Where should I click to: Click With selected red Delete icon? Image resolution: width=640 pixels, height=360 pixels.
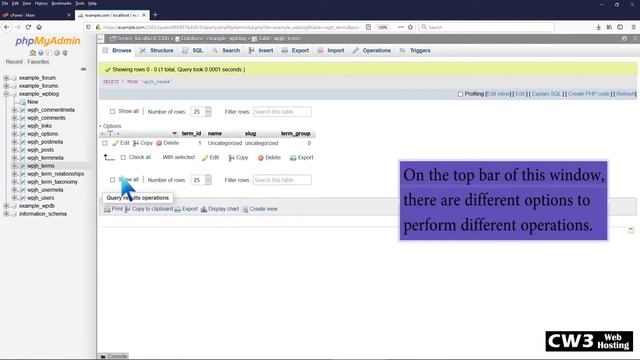261,158
